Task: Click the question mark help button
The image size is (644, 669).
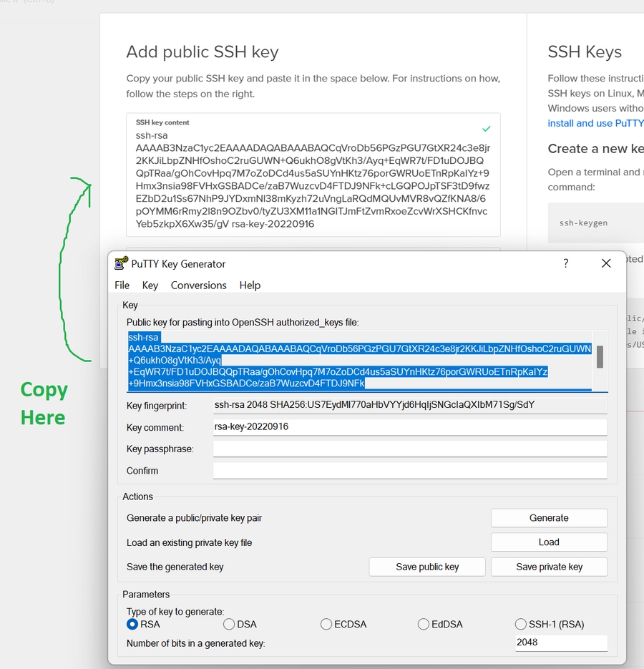Action: 565,263
